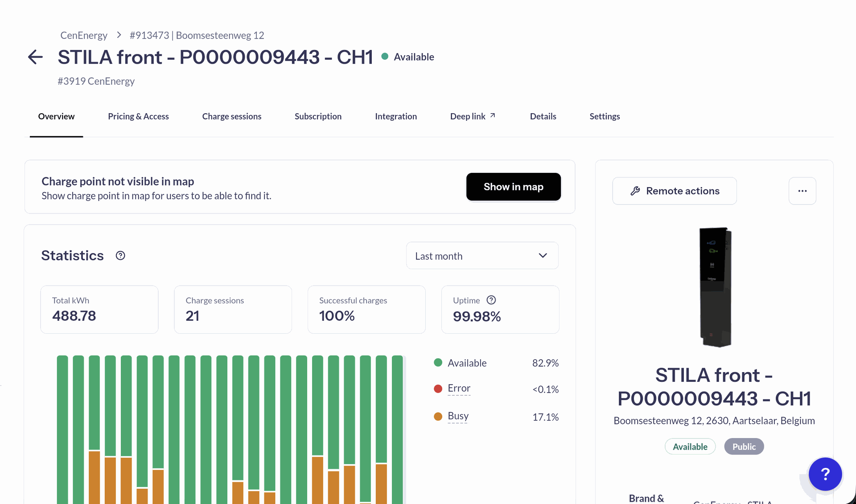The width and height of the screenshot is (856, 504).
Task: Click the red Error legend swatch
Action: 438,389
